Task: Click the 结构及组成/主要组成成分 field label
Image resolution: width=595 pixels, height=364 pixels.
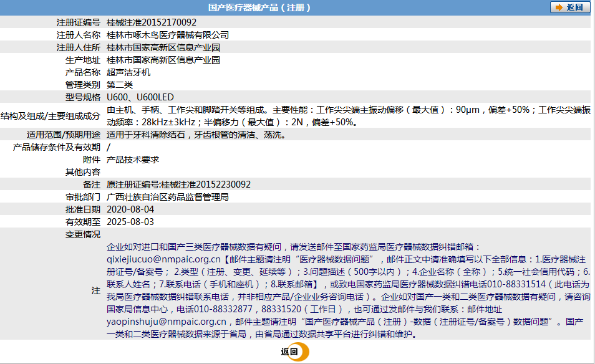Action: pos(51,116)
